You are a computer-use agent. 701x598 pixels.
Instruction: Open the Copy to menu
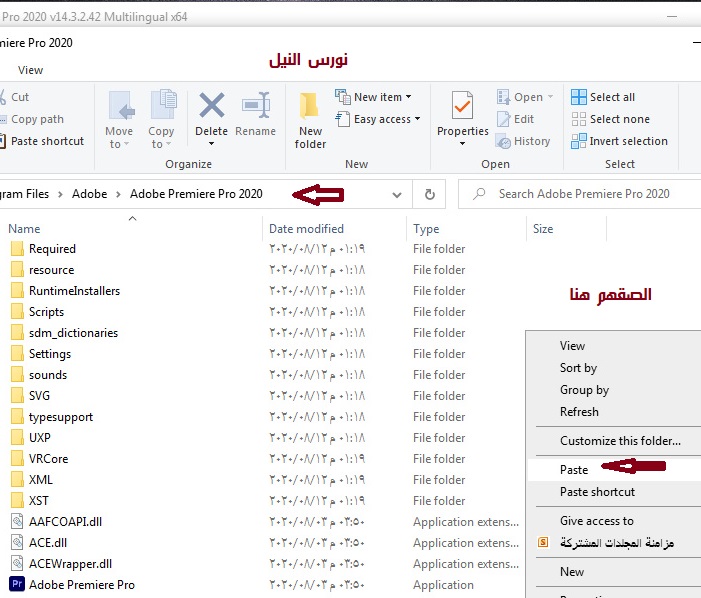click(161, 120)
